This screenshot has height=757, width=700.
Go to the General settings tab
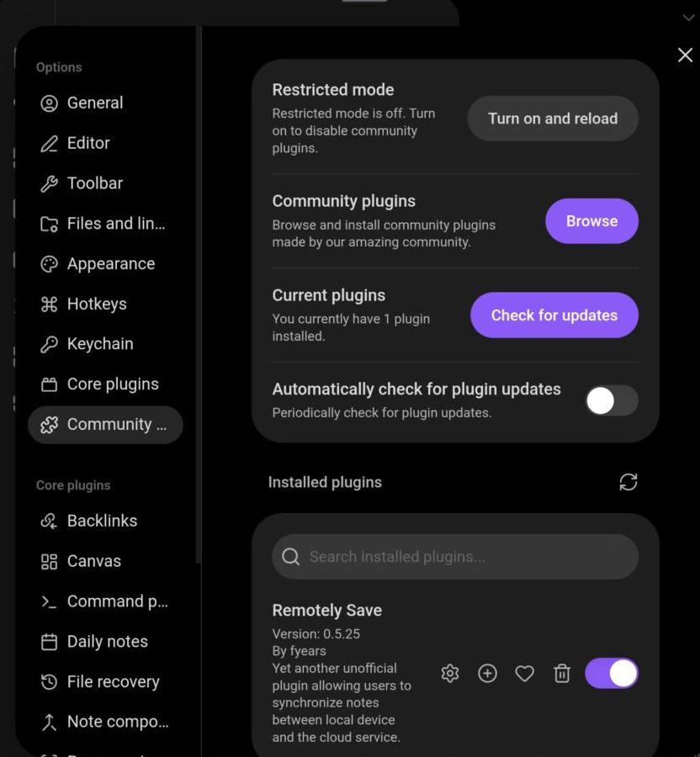point(94,103)
